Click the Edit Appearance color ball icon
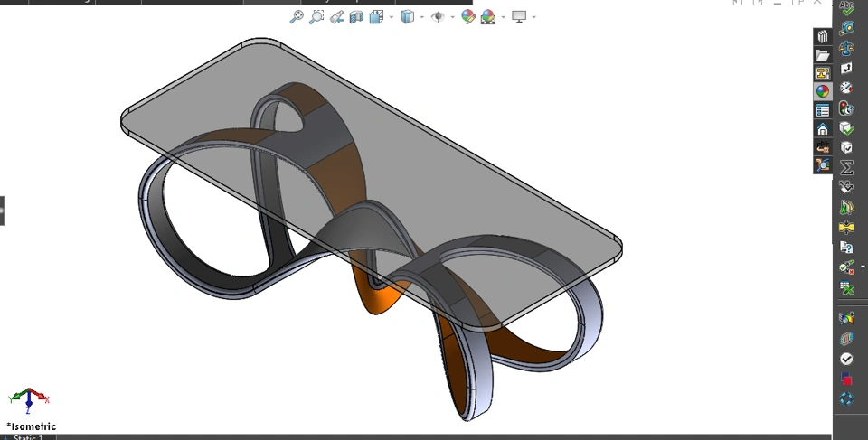 click(x=468, y=17)
